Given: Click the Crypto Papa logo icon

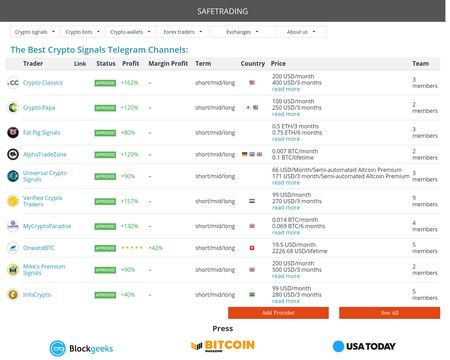Looking at the screenshot, I should coord(13,107).
